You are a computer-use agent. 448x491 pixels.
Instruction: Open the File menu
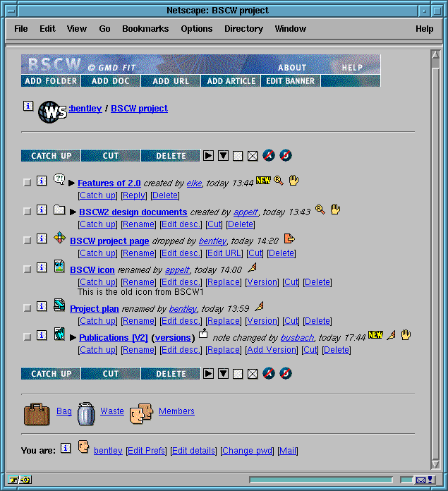pyautogui.click(x=21, y=29)
